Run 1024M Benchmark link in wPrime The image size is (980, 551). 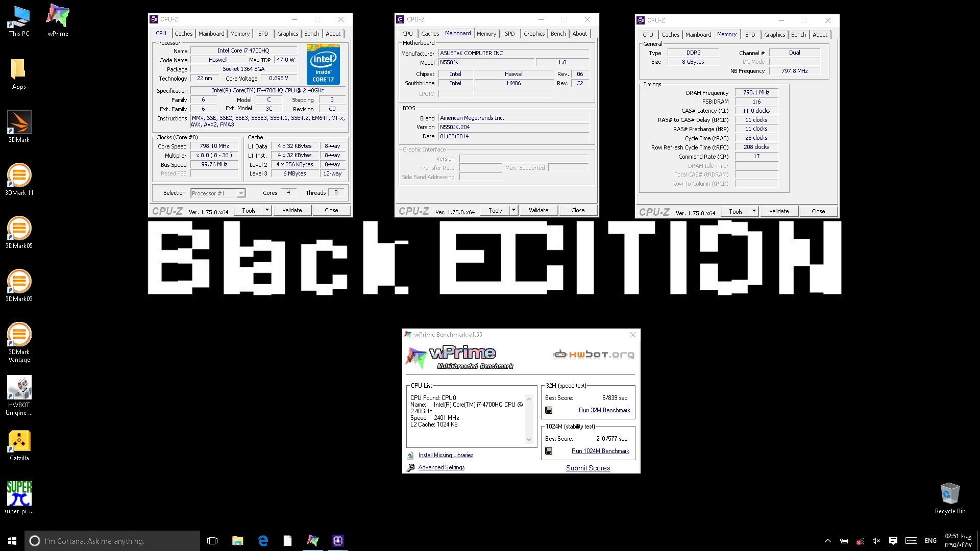[600, 451]
